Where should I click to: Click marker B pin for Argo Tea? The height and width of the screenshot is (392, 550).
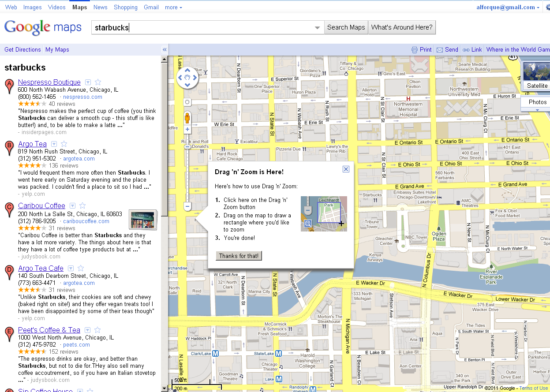click(9, 148)
